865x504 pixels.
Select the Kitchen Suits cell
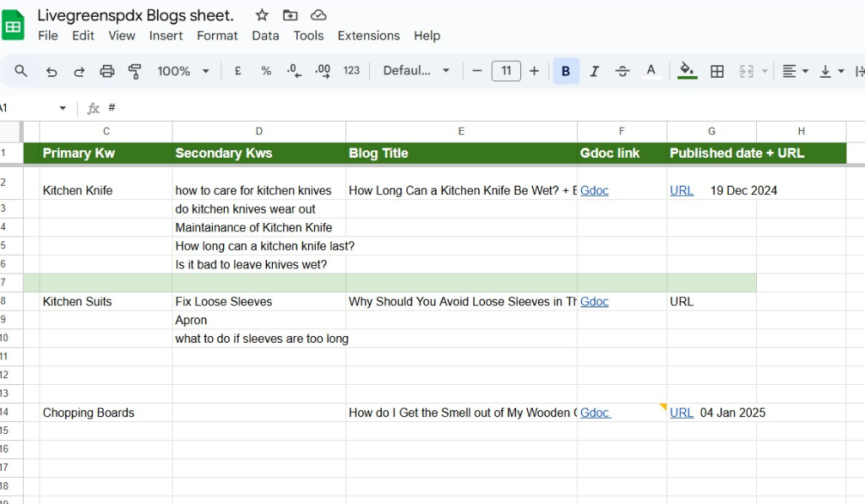click(x=106, y=301)
